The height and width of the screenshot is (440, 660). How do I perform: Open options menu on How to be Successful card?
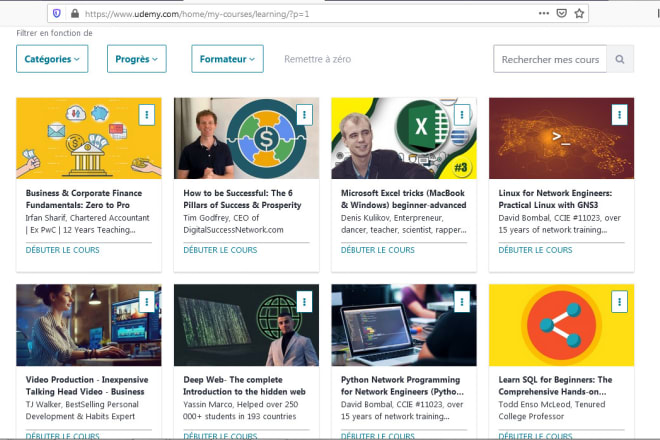(304, 115)
